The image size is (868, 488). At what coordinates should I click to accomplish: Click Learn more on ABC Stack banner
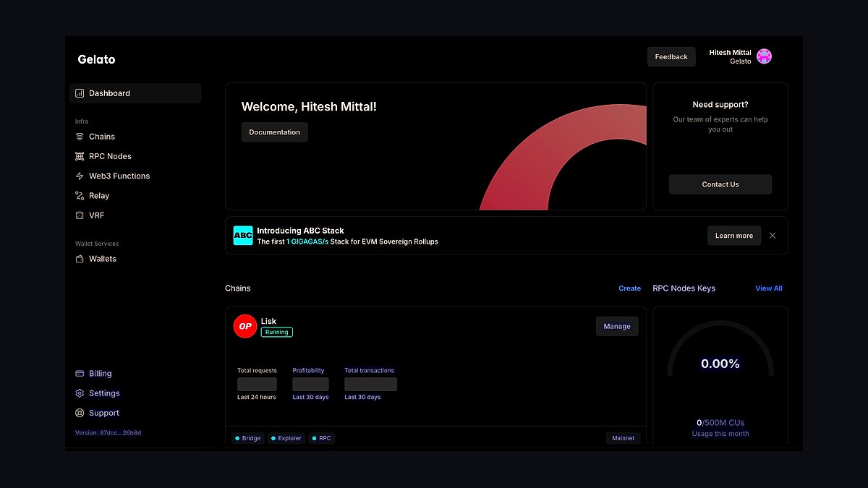(x=734, y=236)
